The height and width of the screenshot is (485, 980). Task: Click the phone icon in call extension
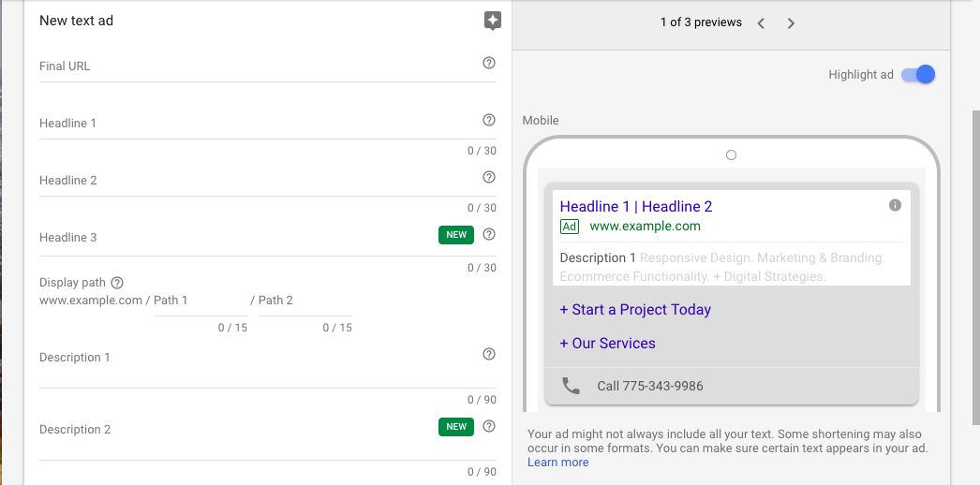[x=571, y=386]
